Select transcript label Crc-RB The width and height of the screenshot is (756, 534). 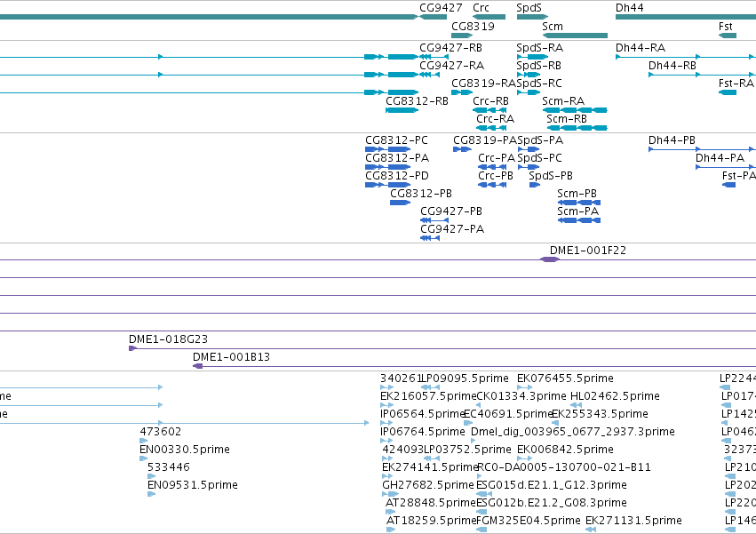(490, 100)
